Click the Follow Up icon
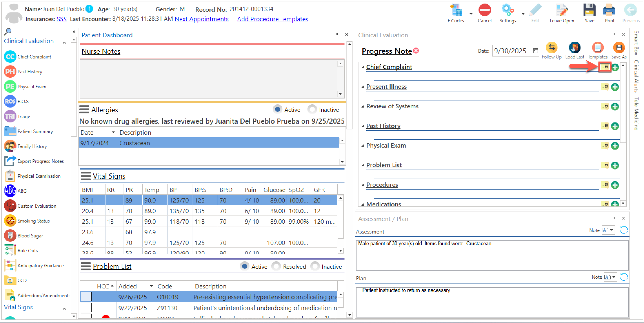 (x=551, y=48)
